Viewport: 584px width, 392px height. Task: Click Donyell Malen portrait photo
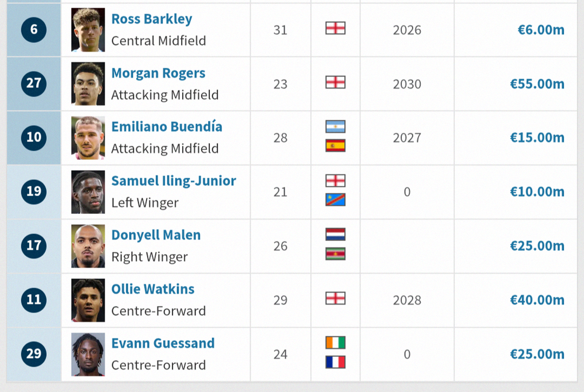(x=88, y=246)
